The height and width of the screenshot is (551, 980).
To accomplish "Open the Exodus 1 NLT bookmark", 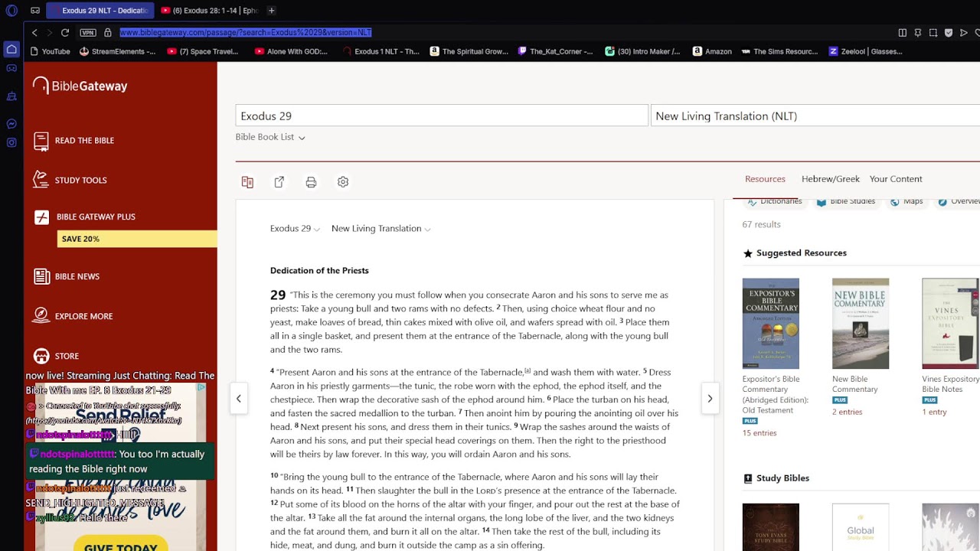I will click(381, 51).
